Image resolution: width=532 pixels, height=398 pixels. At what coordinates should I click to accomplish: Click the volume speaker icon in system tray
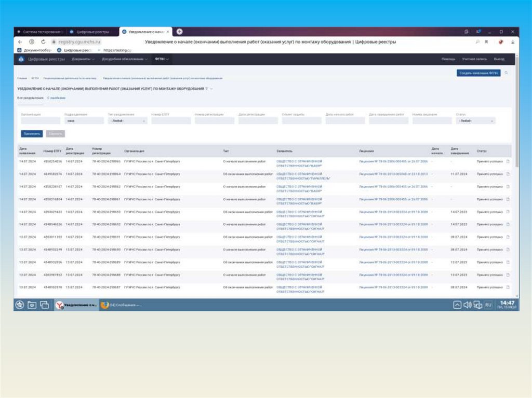[x=467, y=305]
